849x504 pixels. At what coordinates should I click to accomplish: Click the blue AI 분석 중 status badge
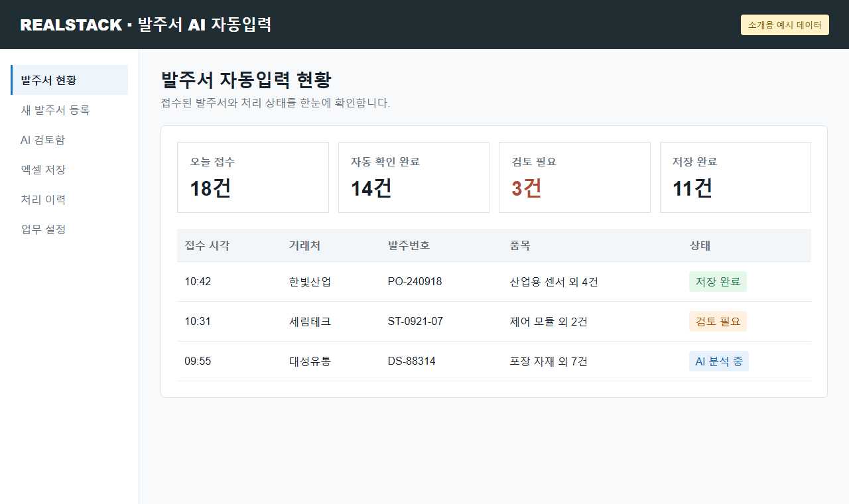[719, 361]
